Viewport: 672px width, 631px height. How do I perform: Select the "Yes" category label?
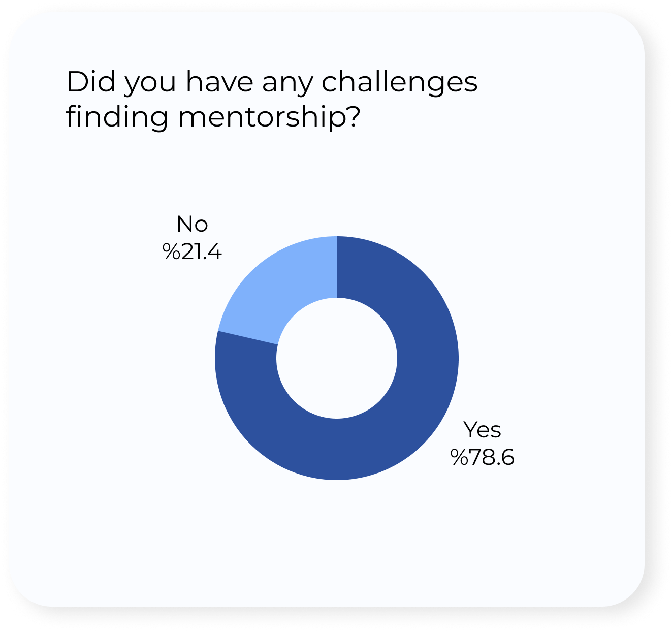(x=482, y=430)
